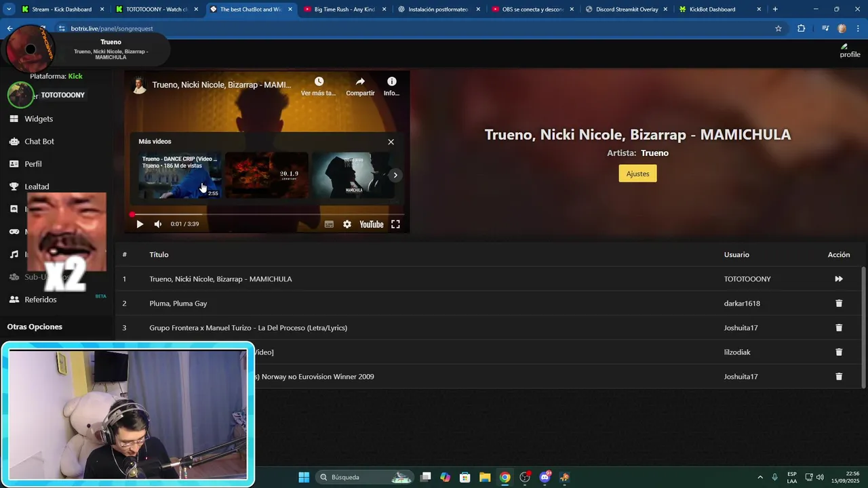Open Referidos in the sidebar

[41, 300]
